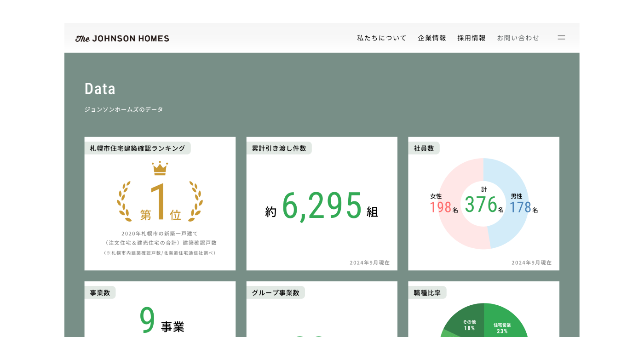Go to 採用情報 page
Viewport: 644px width, 337px height.
click(471, 38)
